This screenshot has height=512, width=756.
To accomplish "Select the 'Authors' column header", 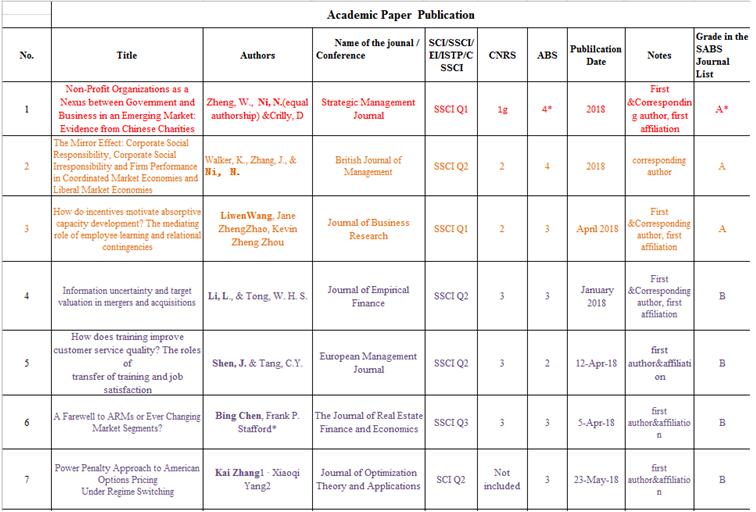I will 258,56.
